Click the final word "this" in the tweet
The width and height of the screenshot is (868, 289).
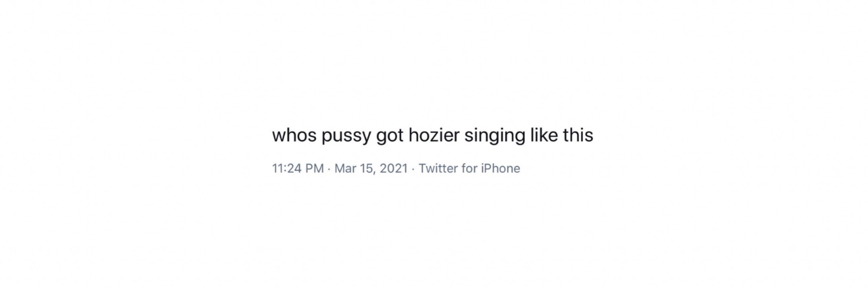tap(578, 135)
